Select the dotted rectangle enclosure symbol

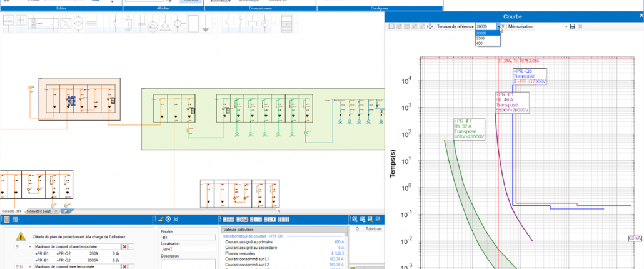pyautogui.click(x=193, y=23)
